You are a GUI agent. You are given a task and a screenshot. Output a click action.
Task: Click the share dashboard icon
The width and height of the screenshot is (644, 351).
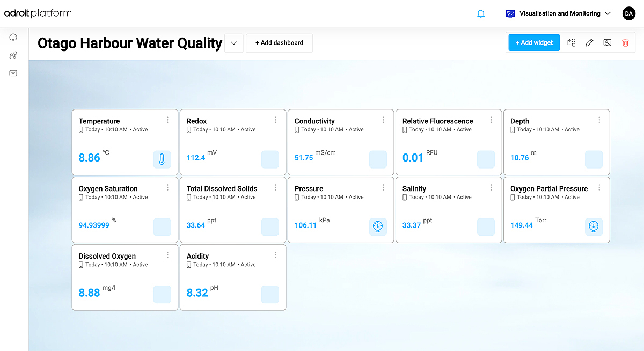[572, 43]
